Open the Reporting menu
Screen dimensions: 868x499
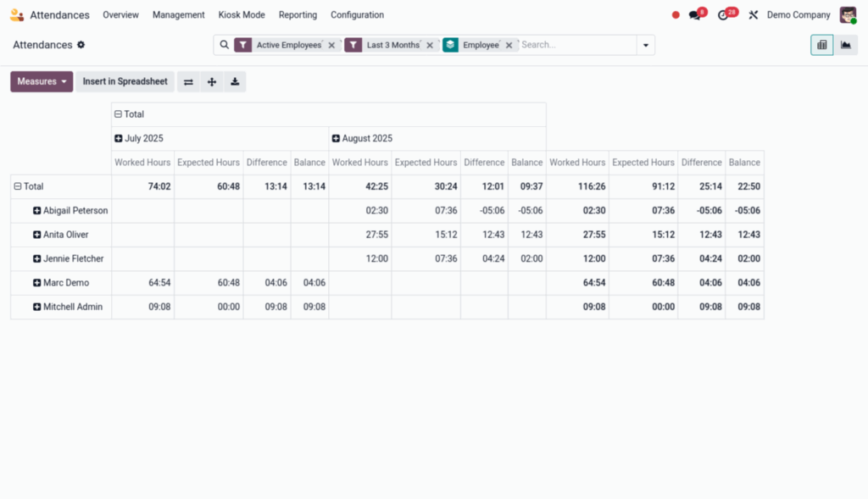298,15
